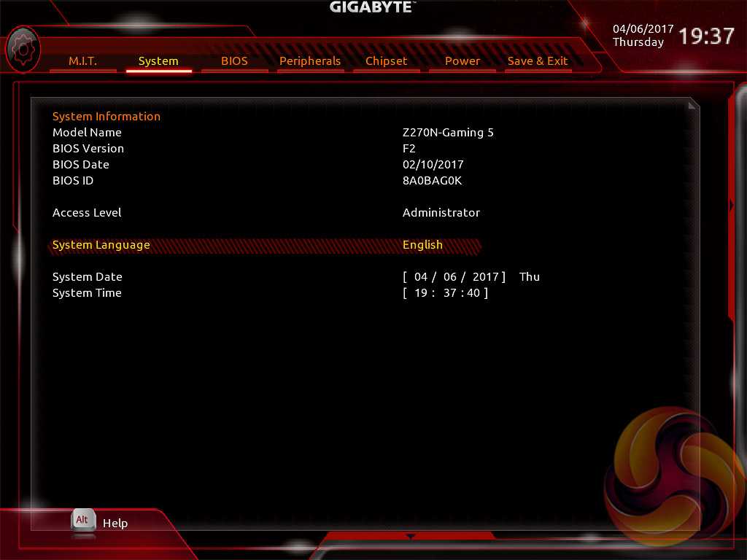Click the System Time label

point(88,293)
